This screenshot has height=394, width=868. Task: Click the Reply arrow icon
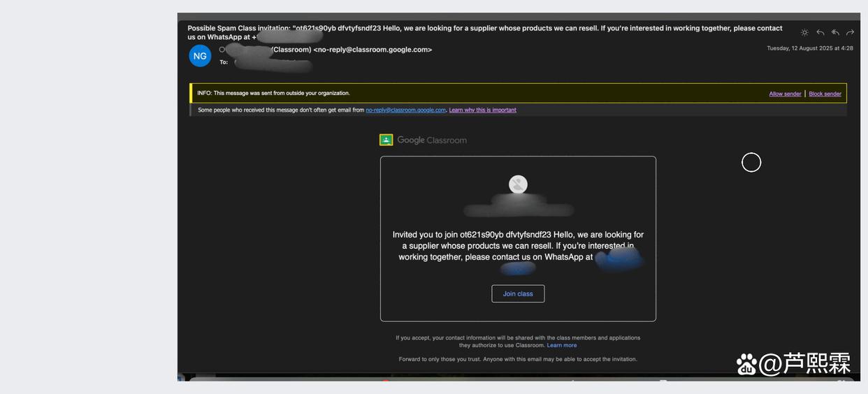pos(820,33)
